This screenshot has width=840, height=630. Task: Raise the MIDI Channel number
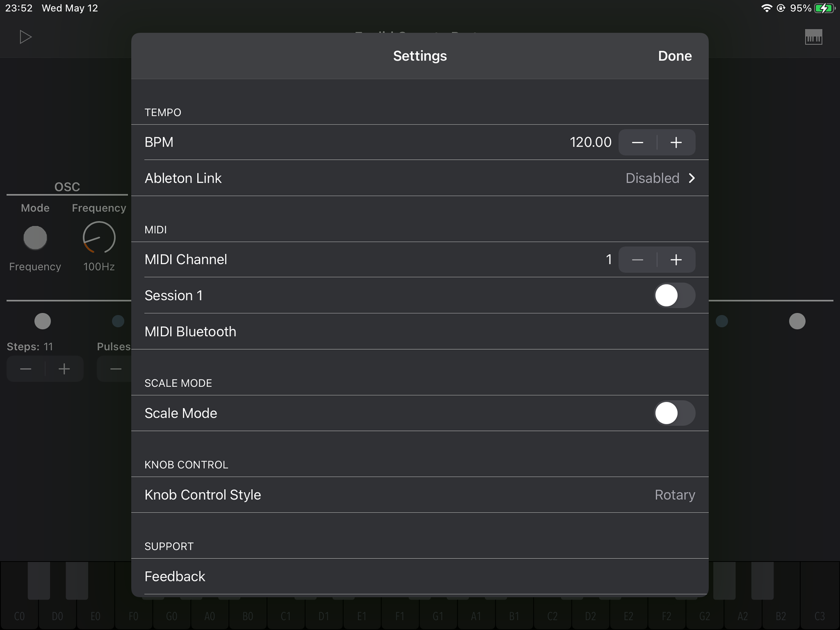click(x=676, y=260)
